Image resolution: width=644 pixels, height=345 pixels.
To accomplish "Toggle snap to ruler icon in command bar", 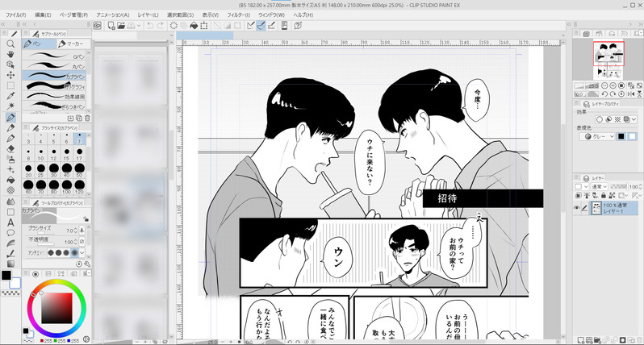I will tap(250, 26).
